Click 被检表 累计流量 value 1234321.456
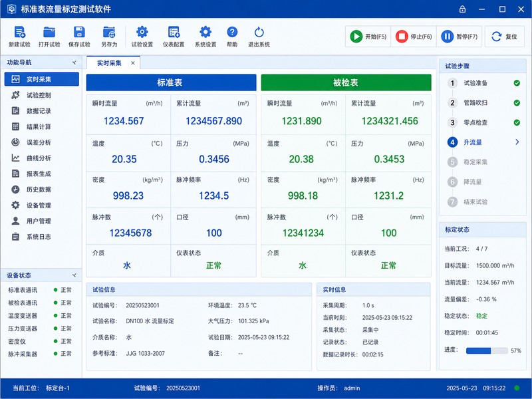Viewport: 532px width, 399px height. pyautogui.click(x=390, y=121)
